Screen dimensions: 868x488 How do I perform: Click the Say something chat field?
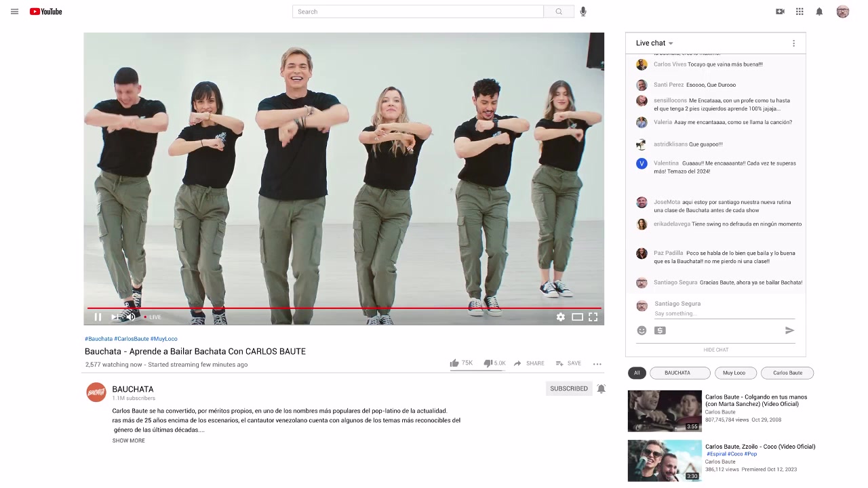[x=724, y=314]
